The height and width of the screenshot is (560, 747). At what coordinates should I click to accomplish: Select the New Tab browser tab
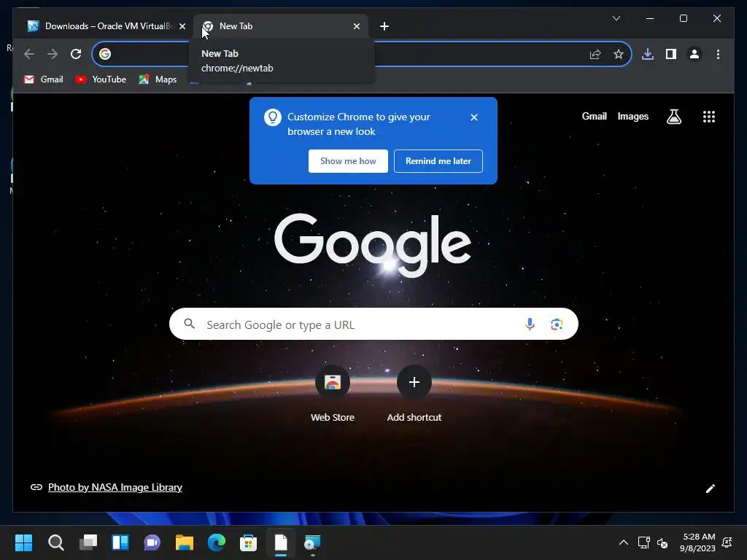point(280,26)
